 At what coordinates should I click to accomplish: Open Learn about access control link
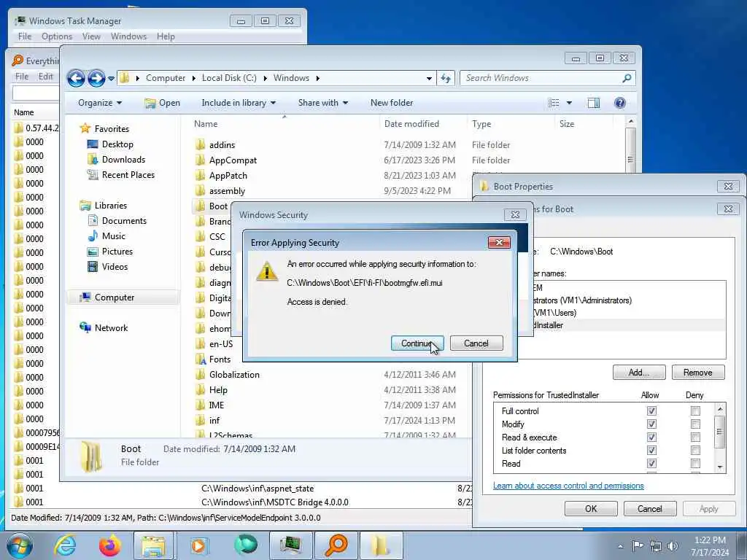click(568, 486)
